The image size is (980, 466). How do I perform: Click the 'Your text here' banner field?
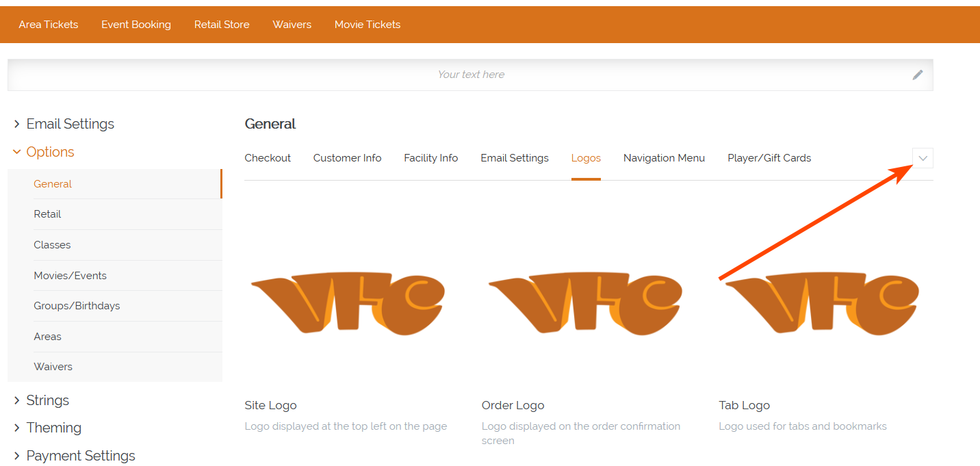coord(470,75)
